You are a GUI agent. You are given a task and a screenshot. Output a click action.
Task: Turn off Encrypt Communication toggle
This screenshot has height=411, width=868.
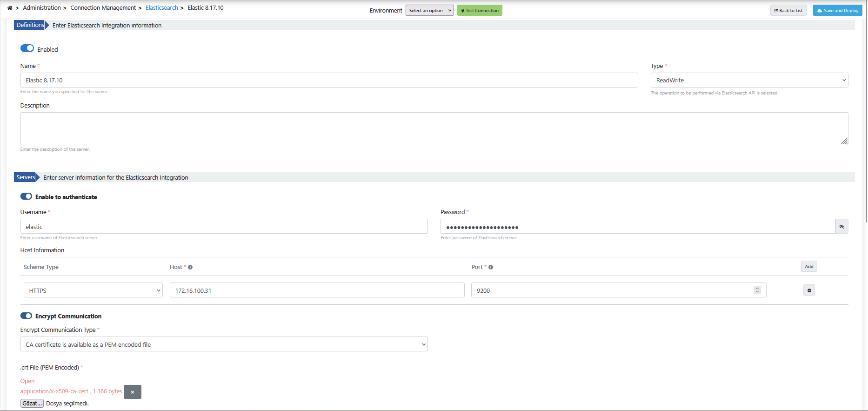point(27,316)
